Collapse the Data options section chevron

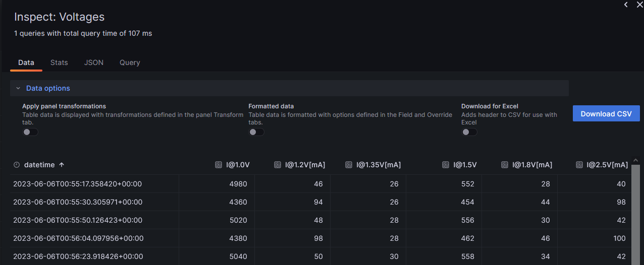(18, 88)
